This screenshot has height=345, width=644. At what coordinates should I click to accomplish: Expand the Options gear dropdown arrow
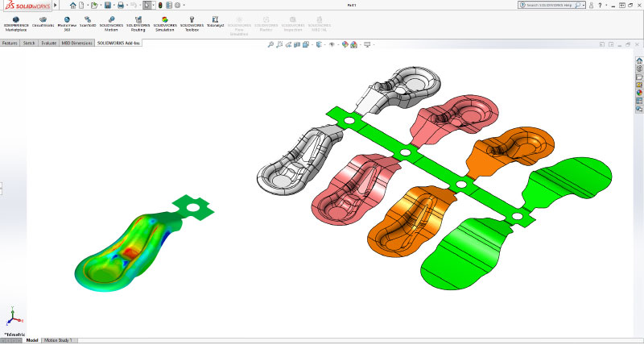184,6
